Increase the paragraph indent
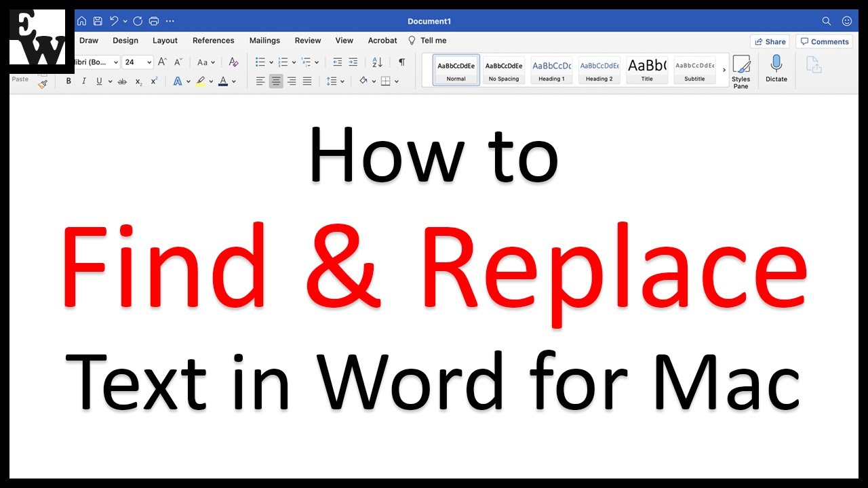Image resolution: width=868 pixels, height=488 pixels. pos(353,62)
